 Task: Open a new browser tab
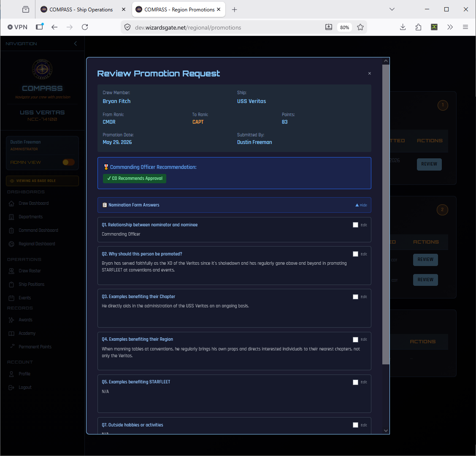pyautogui.click(x=234, y=10)
